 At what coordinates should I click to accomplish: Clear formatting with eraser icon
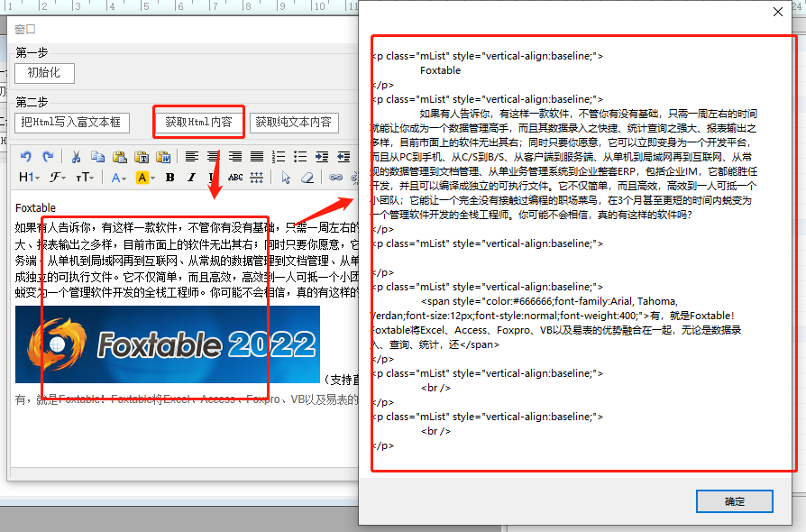point(307,178)
